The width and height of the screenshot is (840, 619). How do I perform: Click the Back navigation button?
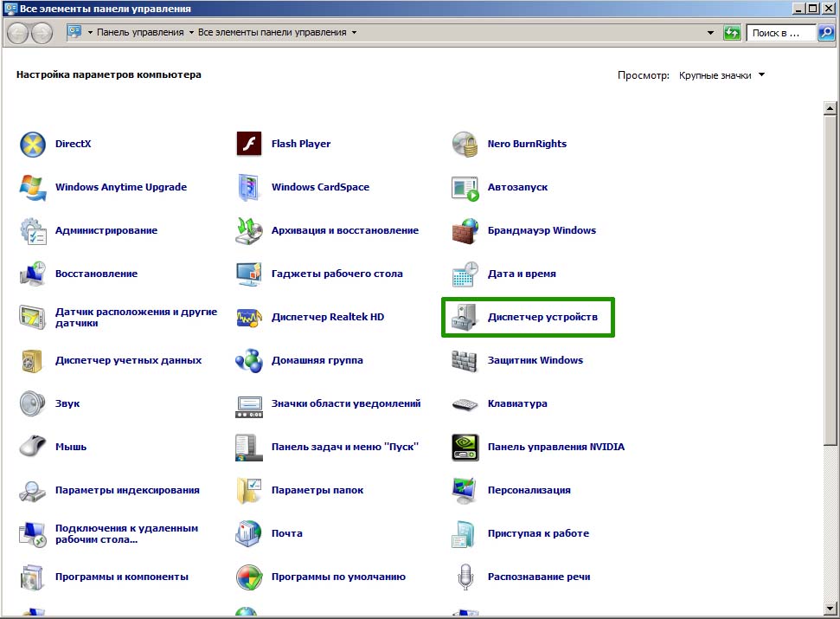17,33
